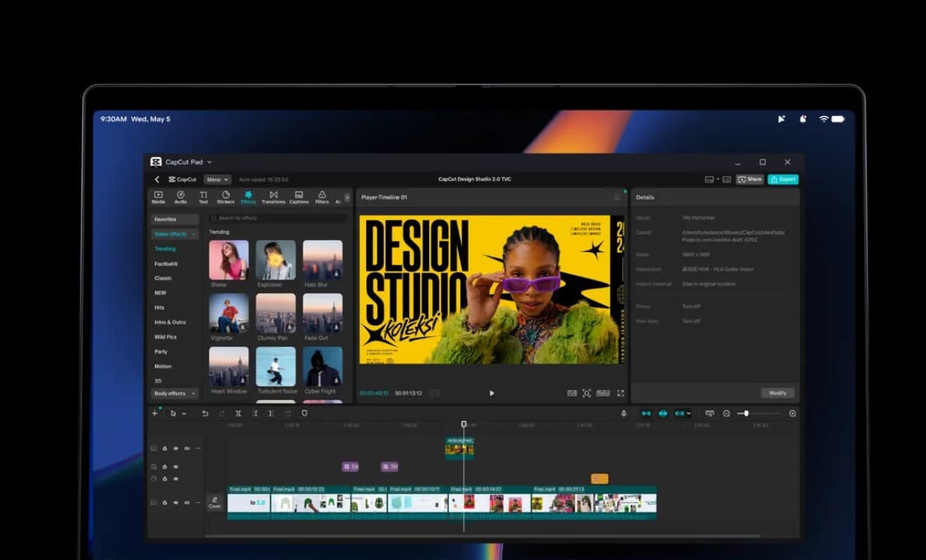The height and width of the screenshot is (560, 926).
Task: Choose the Explosion effect thumbnail
Action: [275, 260]
